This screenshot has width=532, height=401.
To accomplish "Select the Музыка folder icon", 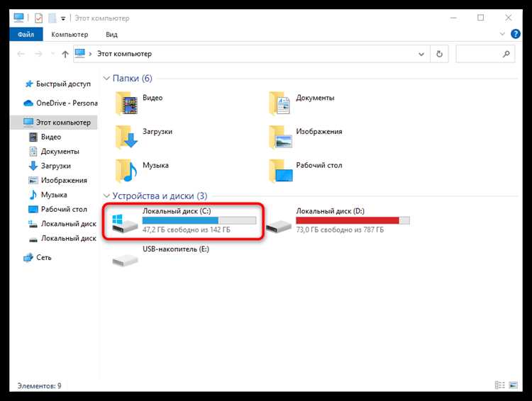I will (x=126, y=171).
